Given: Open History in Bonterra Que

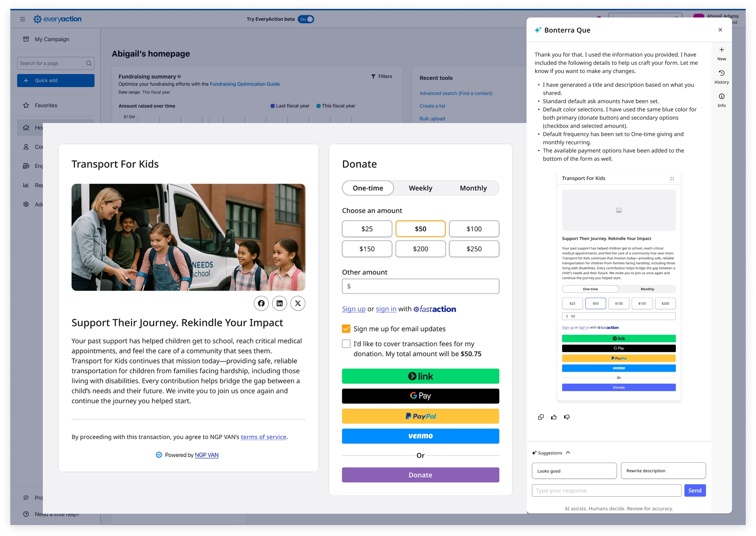Looking at the screenshot, I should click(721, 77).
